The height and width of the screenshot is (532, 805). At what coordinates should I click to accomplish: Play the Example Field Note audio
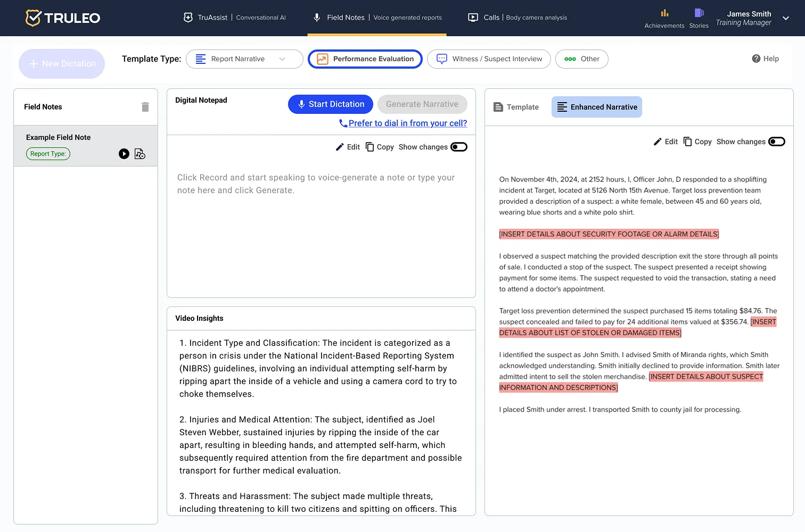124,154
